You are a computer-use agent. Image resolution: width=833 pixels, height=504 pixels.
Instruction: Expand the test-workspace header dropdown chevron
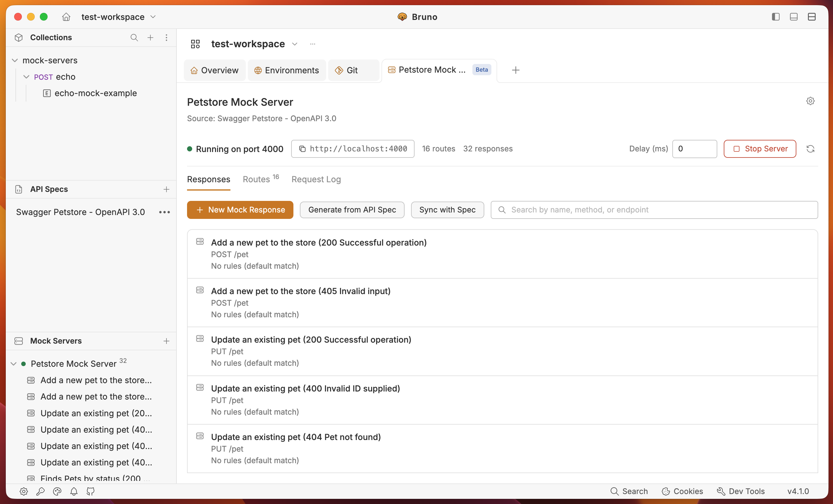tap(295, 44)
